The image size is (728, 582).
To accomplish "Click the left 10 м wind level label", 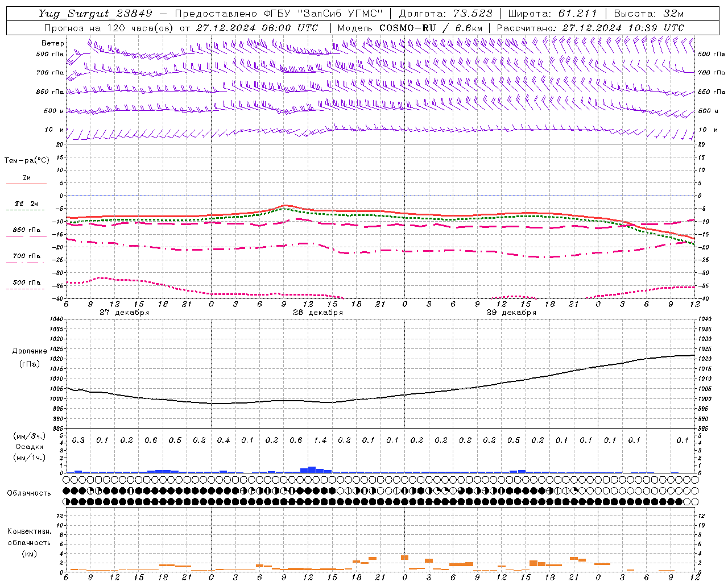I will (54, 130).
